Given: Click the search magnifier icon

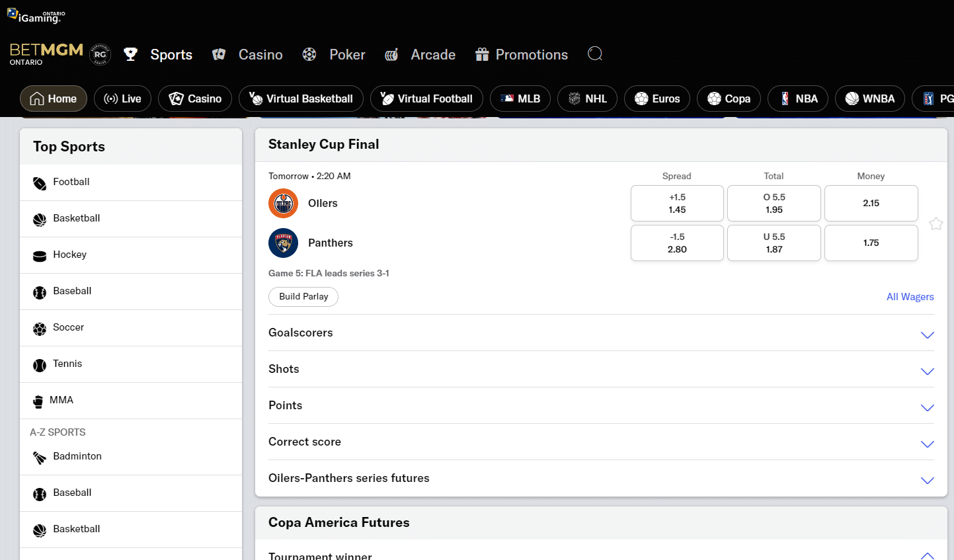Looking at the screenshot, I should 594,54.
